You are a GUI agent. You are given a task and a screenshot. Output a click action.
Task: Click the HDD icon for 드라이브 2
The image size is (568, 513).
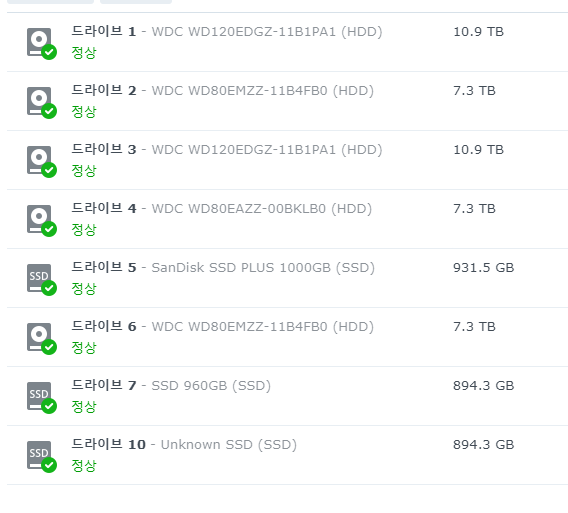41,103
